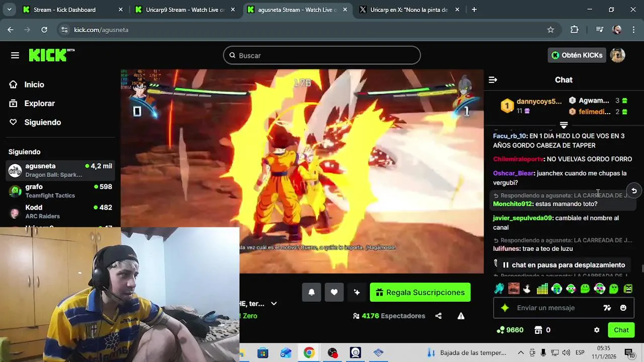Open the Chrome extensions puzzle icon
Image resolution: width=644 pixels, height=362 pixels.
pyautogui.click(x=574, y=30)
